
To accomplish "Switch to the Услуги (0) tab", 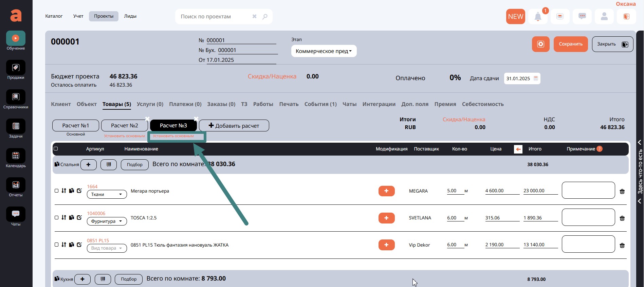I will (150, 104).
